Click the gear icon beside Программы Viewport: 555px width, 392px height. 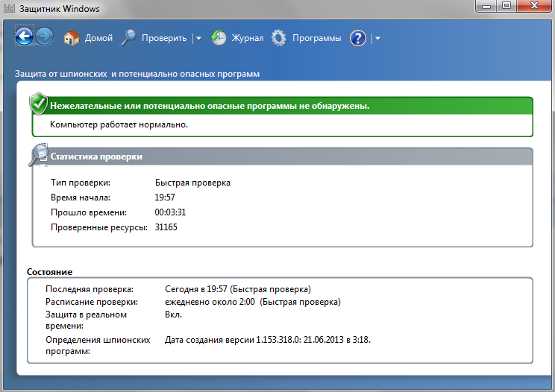coord(279,38)
